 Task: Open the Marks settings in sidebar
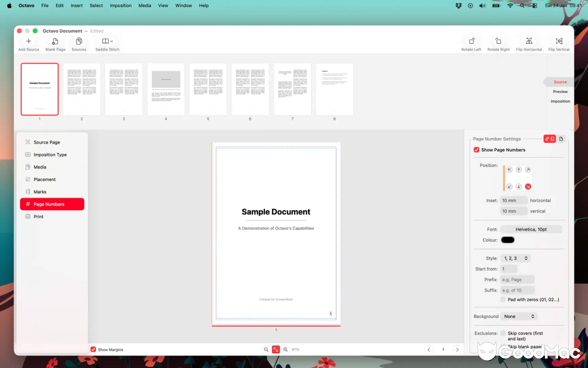click(52, 191)
